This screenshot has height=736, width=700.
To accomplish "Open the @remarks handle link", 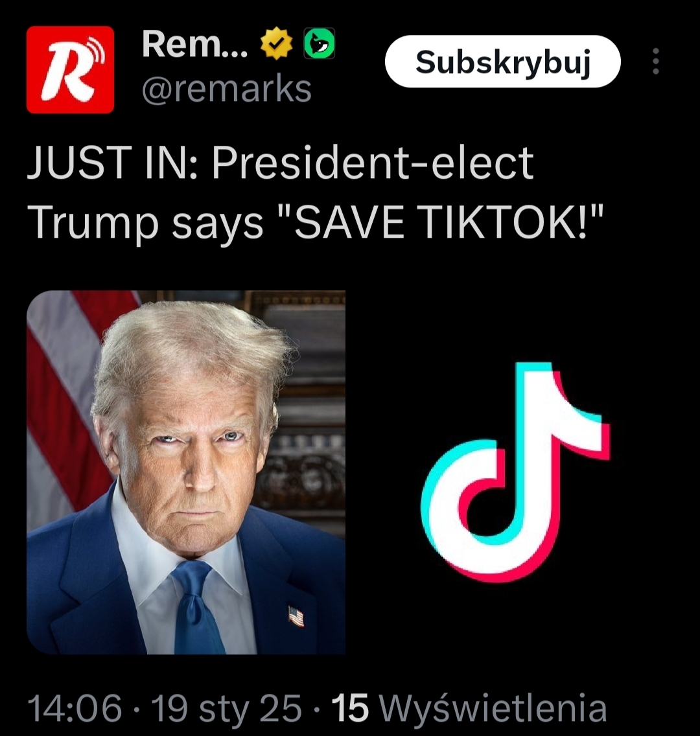I will click(226, 89).
